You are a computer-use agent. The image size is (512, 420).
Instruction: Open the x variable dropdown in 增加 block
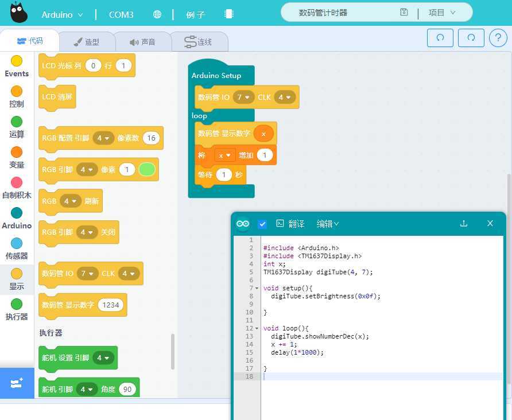(x=224, y=155)
